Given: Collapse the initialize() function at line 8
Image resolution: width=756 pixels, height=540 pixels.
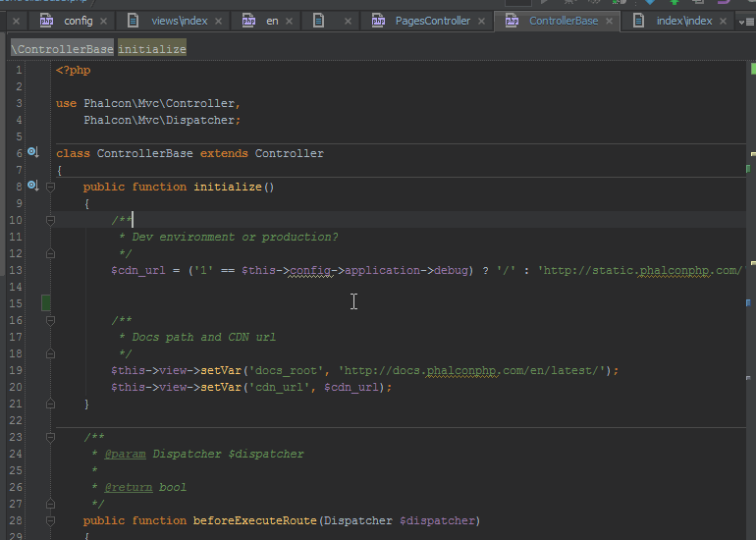Looking at the screenshot, I should [51, 188].
